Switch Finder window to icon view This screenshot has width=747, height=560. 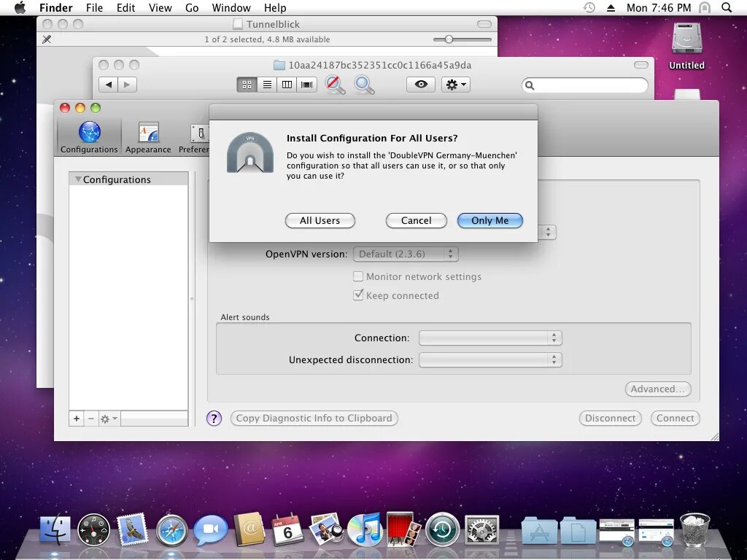click(247, 85)
